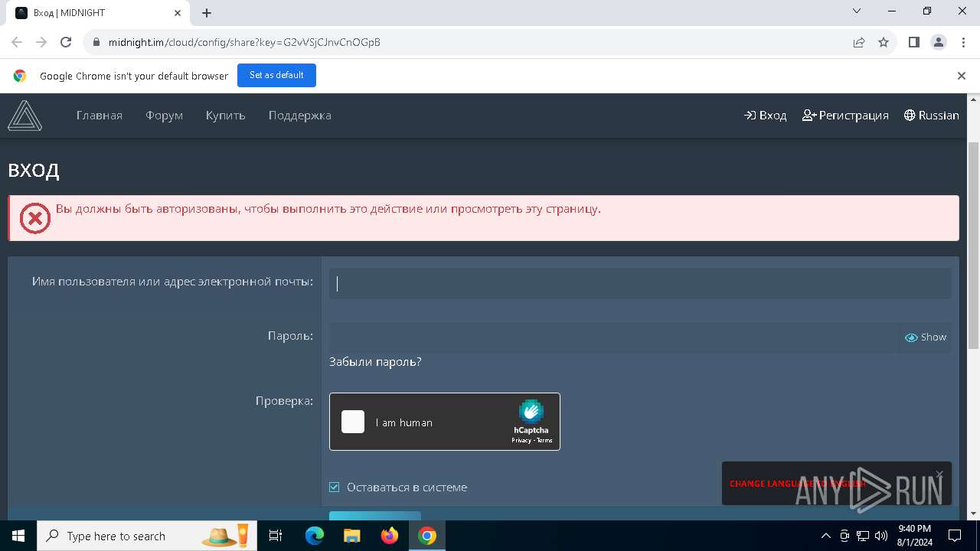Click the share page icon in address bar
Viewport: 980px width, 551px height.
[x=859, y=42]
